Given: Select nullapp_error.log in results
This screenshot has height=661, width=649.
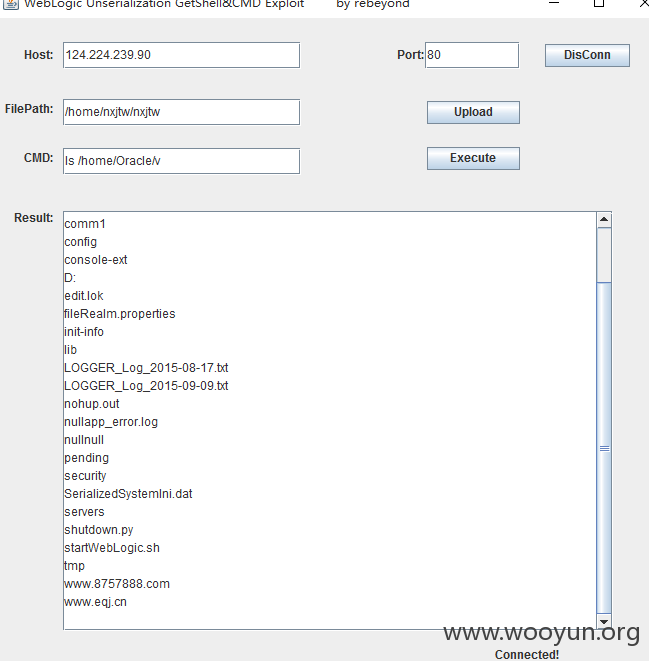Looking at the screenshot, I should pyautogui.click(x=111, y=422).
